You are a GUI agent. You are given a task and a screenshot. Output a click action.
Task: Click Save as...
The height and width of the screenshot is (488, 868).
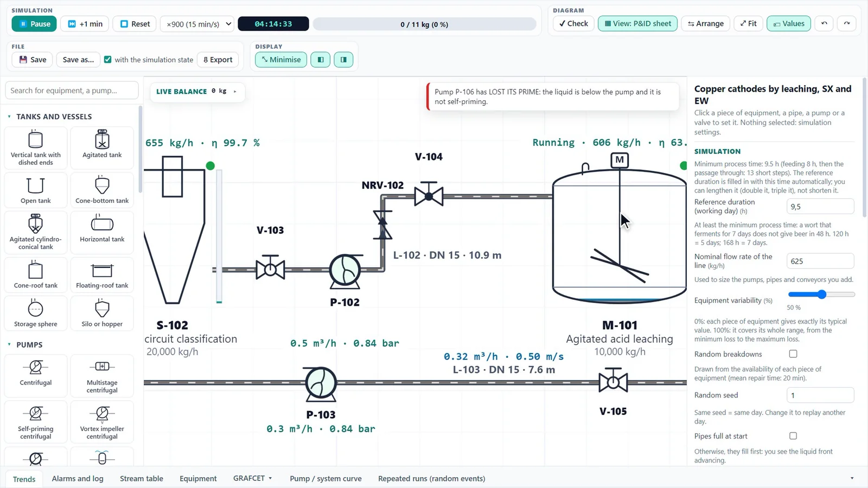[x=78, y=60]
